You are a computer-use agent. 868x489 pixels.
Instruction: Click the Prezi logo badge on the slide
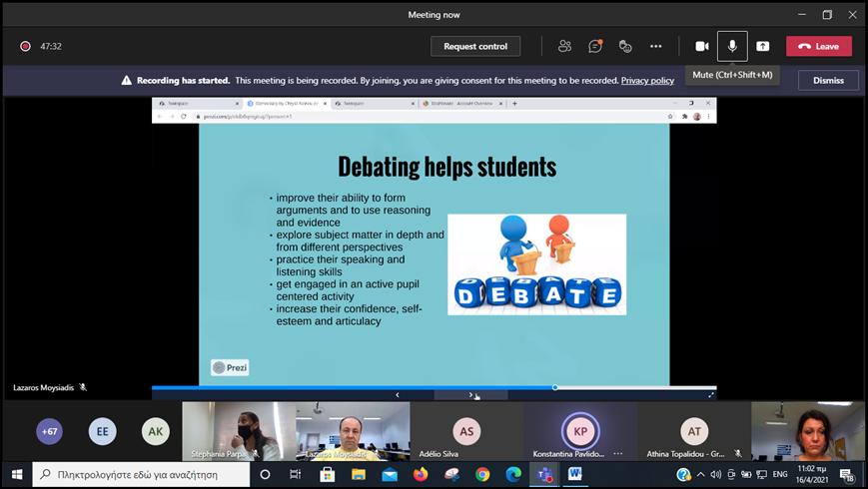pos(230,367)
